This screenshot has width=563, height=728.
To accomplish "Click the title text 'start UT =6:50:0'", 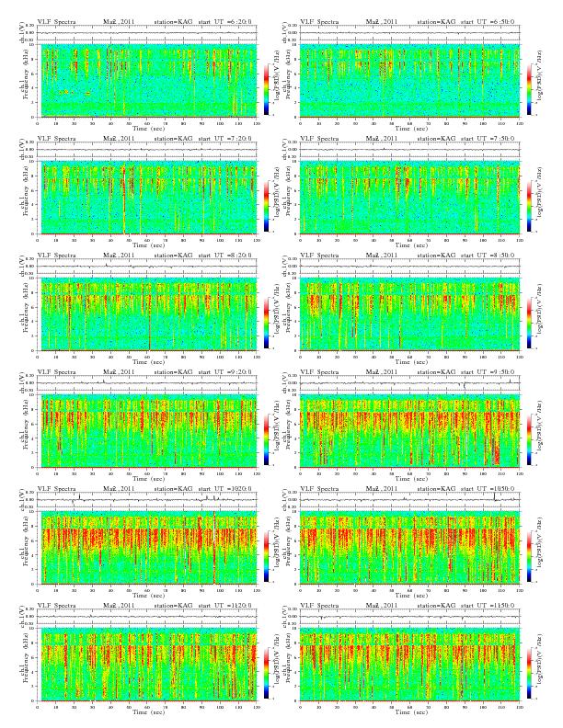I will pos(488,21).
